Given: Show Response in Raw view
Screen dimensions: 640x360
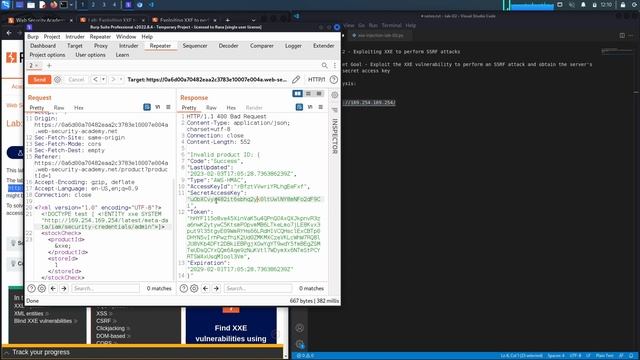Looking at the screenshot, I should coord(211,108).
